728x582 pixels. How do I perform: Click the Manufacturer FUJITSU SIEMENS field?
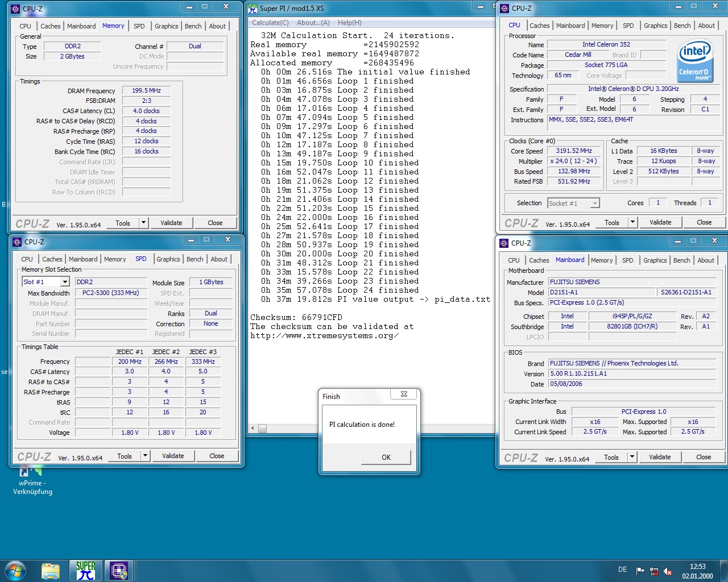coord(632,282)
